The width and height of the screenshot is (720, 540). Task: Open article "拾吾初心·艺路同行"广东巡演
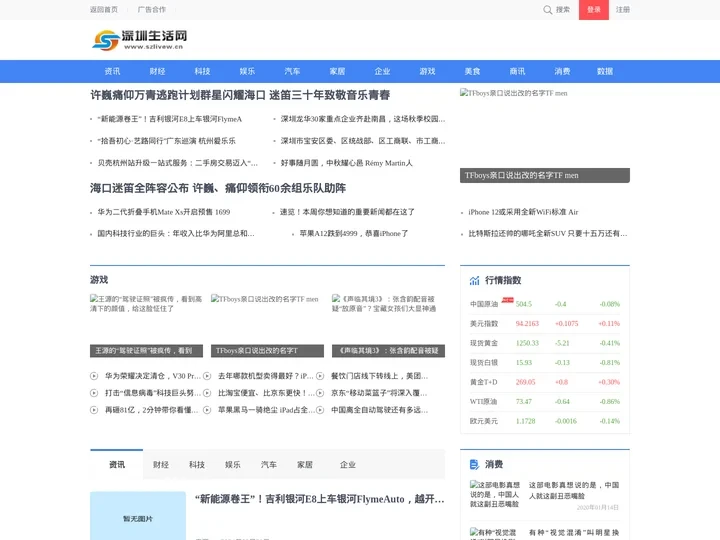pyautogui.click(x=166, y=141)
